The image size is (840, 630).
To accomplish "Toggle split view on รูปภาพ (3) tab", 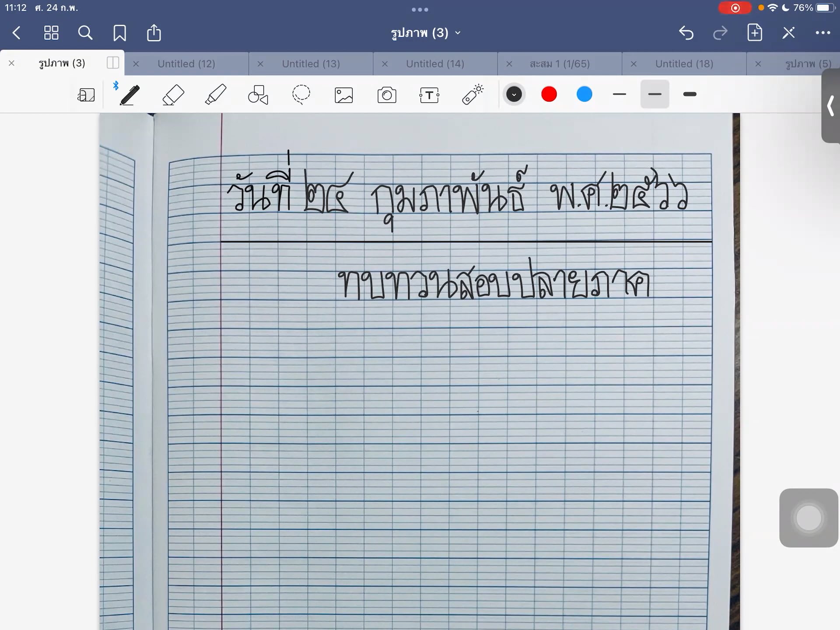I will coord(112,63).
